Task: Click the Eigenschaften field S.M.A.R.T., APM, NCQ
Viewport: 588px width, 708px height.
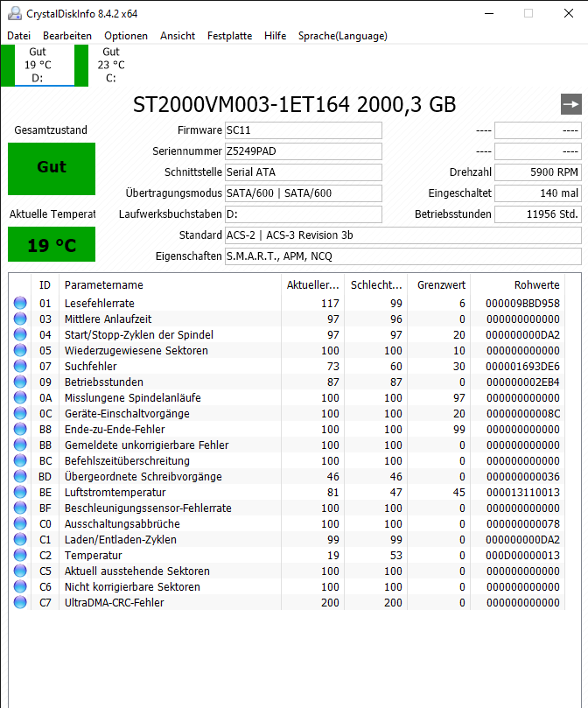Action: click(x=403, y=256)
